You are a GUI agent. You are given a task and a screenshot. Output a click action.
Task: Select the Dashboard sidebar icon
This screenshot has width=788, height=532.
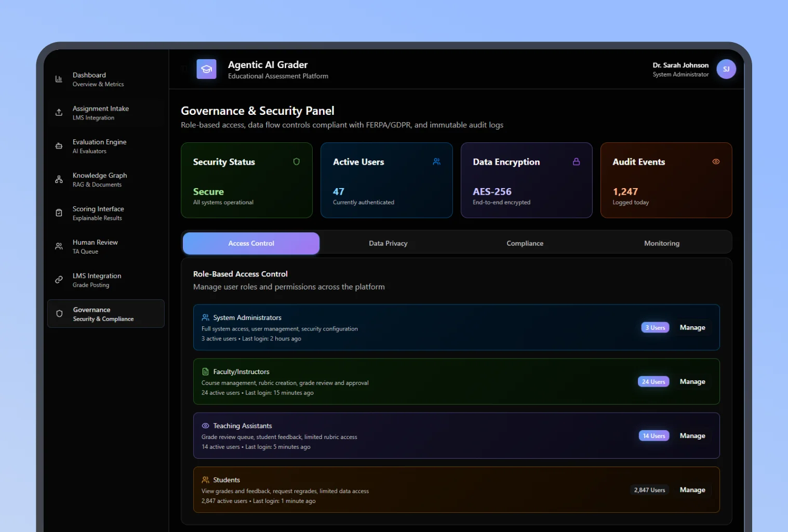(60, 78)
